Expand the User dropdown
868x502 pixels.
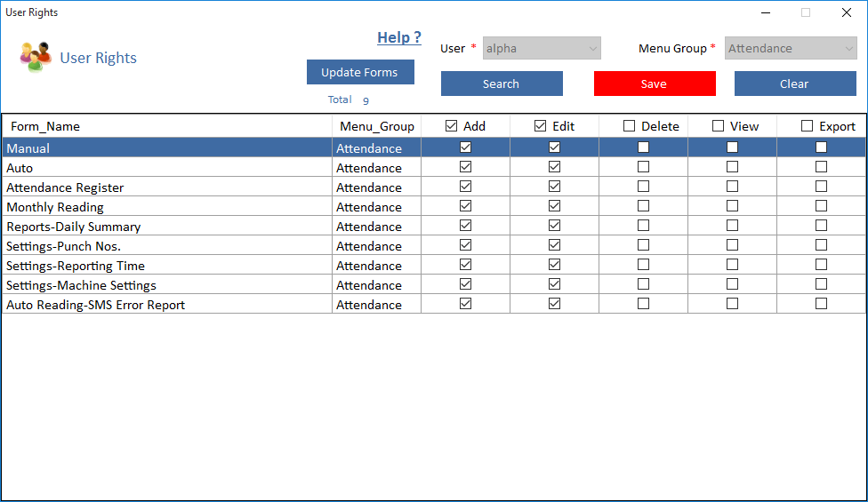click(542, 49)
